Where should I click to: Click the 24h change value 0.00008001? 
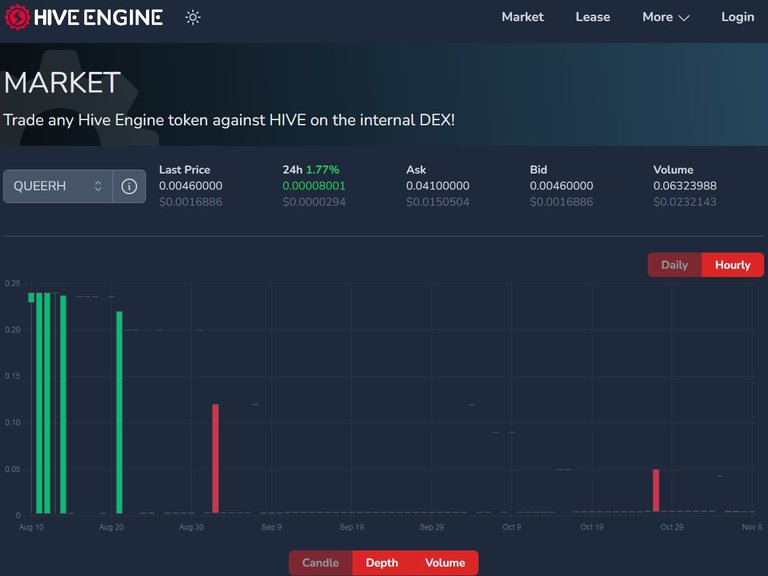[314, 186]
